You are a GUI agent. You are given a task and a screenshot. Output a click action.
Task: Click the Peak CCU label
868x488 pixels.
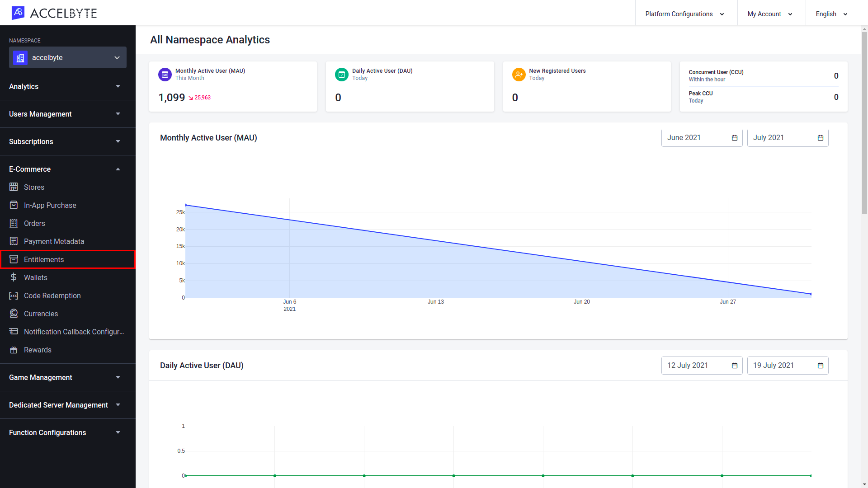point(701,94)
